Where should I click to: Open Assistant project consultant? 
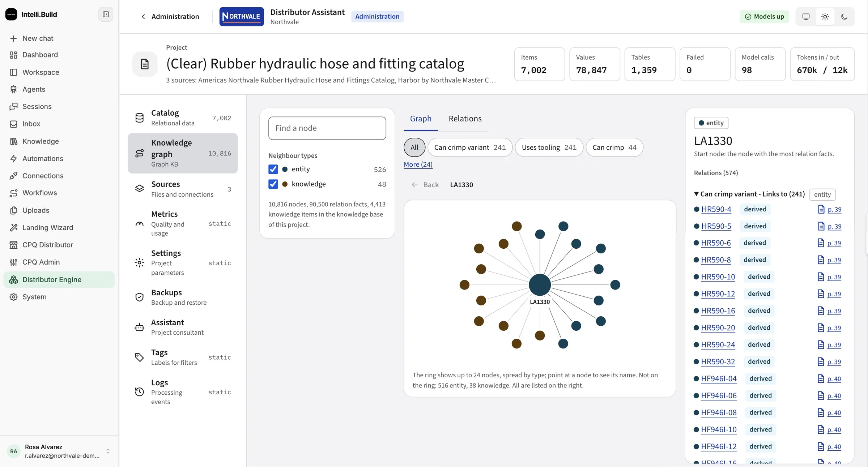[183, 327]
